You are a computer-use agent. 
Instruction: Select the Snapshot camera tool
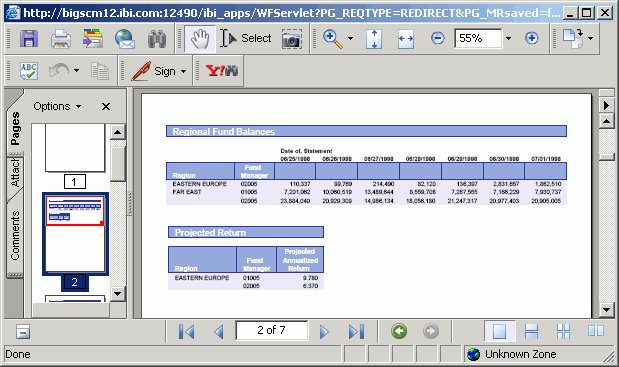292,39
